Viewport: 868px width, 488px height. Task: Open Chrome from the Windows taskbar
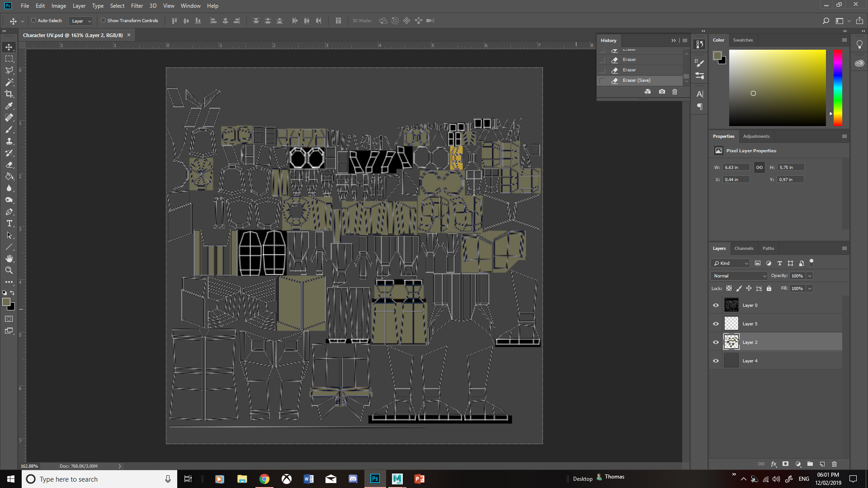[264, 479]
